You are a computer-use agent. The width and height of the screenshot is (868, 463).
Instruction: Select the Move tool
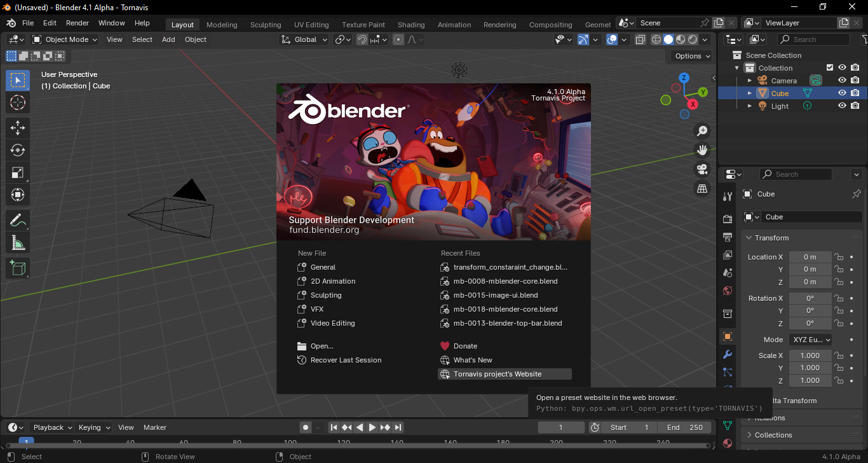tap(18, 128)
